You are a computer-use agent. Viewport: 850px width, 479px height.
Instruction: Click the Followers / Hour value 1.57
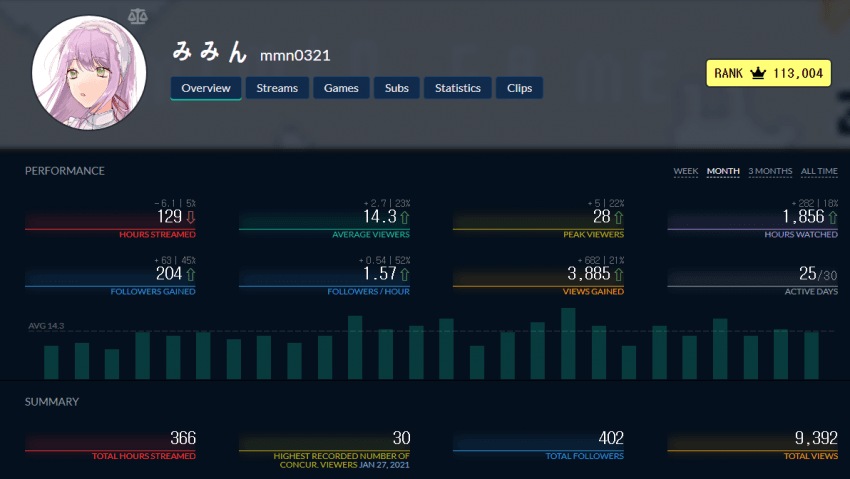click(380, 274)
